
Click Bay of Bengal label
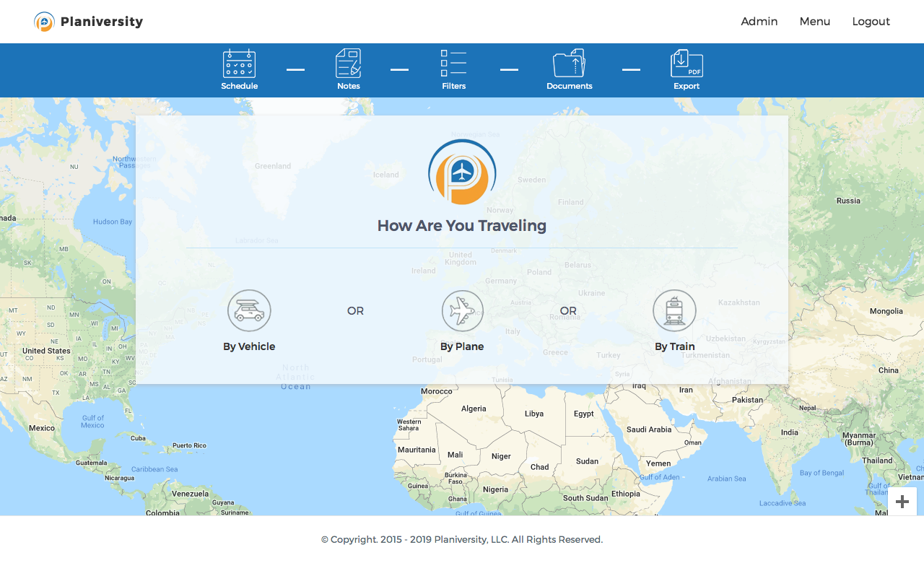pos(821,473)
